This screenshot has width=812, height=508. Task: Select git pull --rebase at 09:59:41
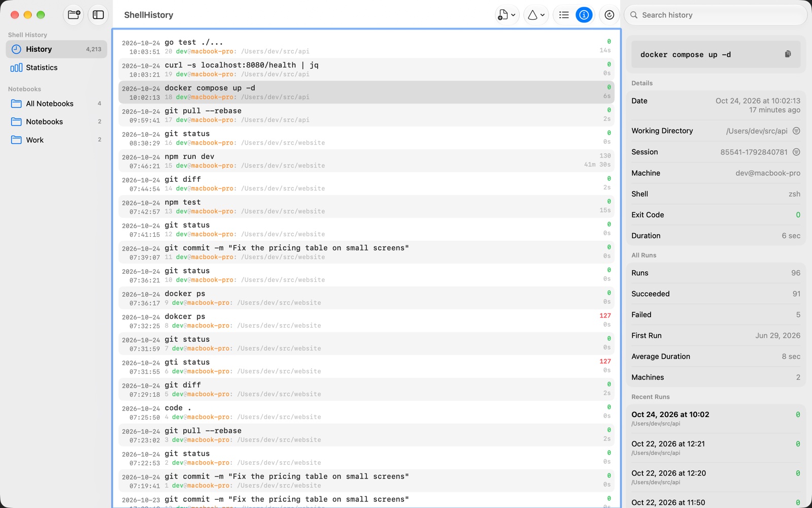point(366,115)
